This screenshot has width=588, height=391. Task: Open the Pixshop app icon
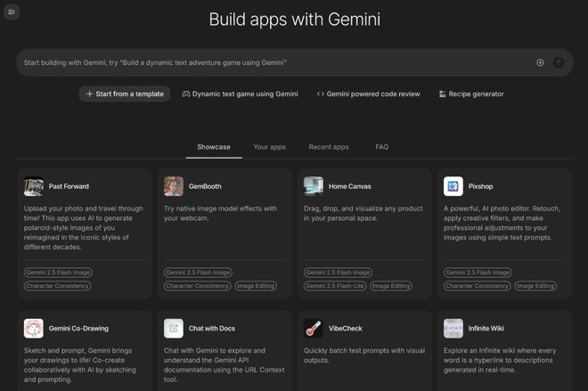pos(453,186)
